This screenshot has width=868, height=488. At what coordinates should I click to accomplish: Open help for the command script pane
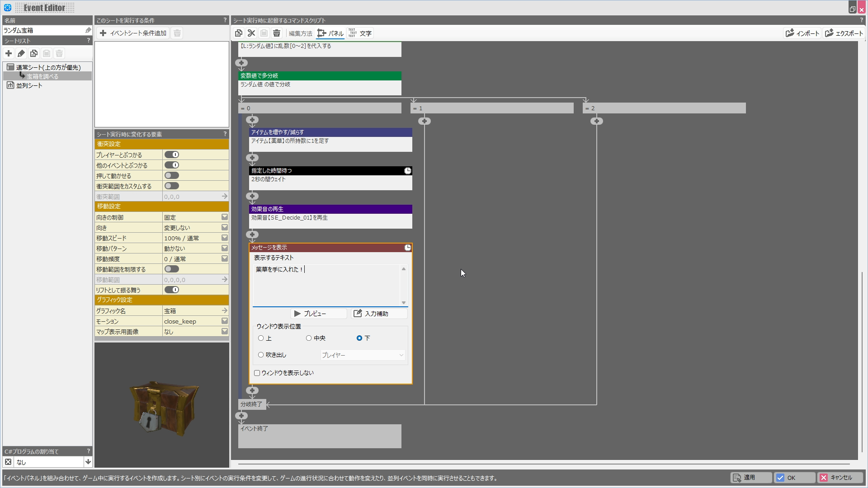pos(861,20)
